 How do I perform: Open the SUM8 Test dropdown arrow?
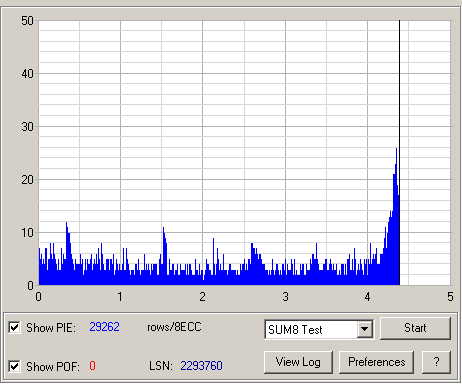pyautogui.click(x=365, y=329)
